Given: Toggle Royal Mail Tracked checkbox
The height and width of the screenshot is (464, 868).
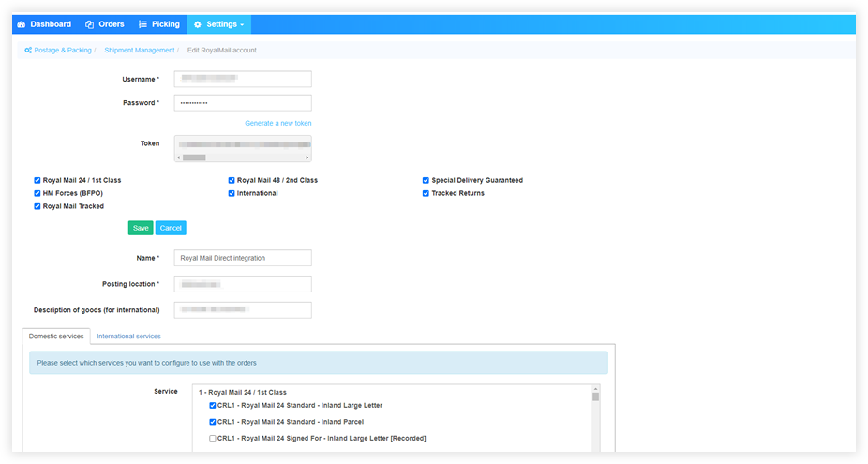Looking at the screenshot, I should pos(37,206).
